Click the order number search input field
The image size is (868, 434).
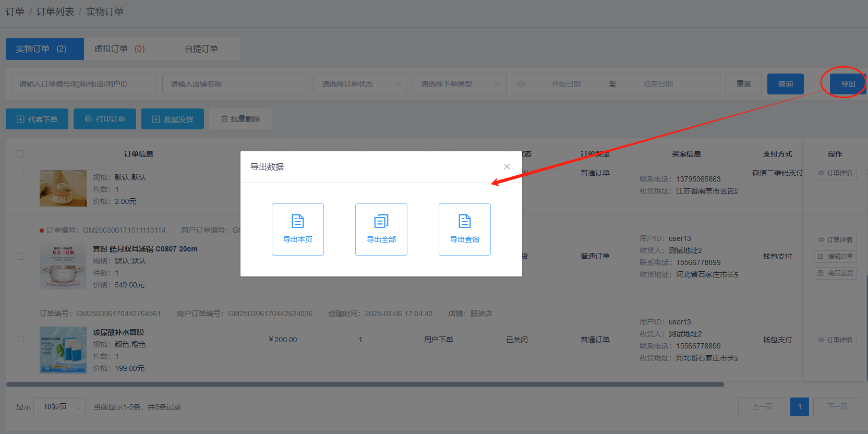point(83,84)
